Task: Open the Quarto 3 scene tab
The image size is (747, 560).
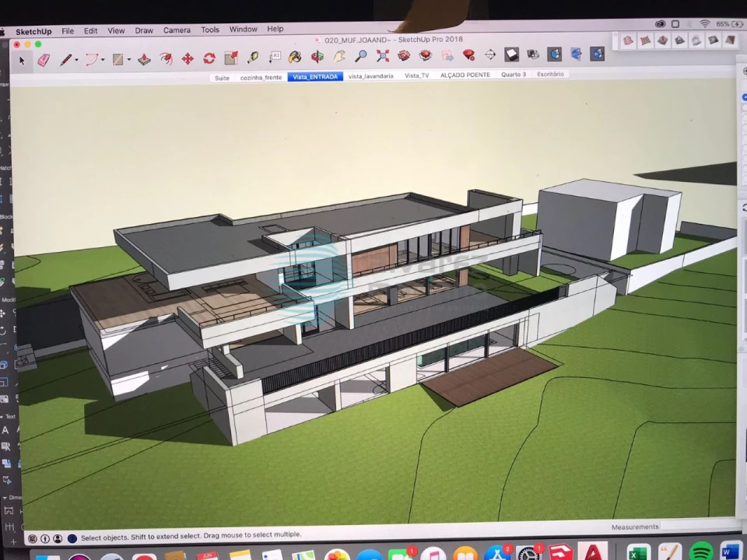Action: click(x=514, y=75)
